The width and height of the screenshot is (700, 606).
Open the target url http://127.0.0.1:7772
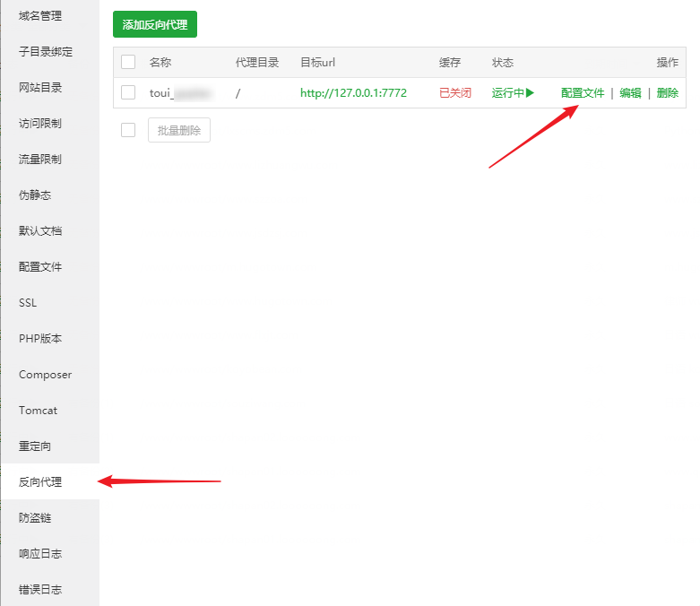pyautogui.click(x=353, y=93)
